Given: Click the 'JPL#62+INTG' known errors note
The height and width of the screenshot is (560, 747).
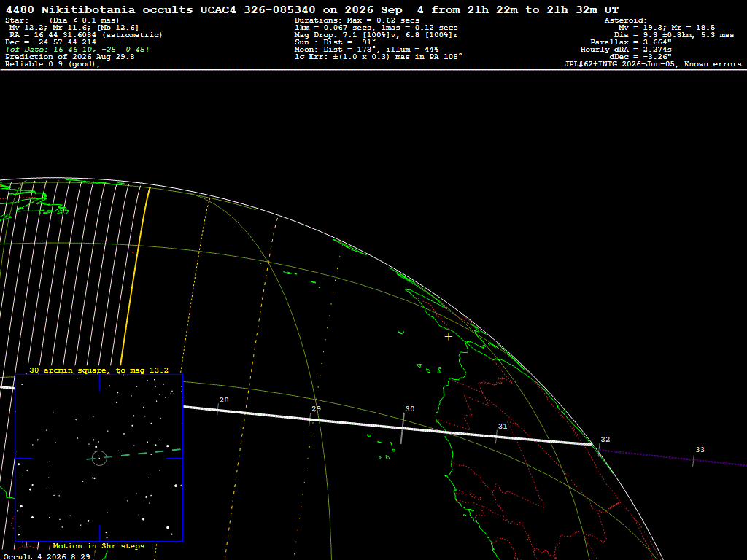Looking at the screenshot, I should (653, 64).
